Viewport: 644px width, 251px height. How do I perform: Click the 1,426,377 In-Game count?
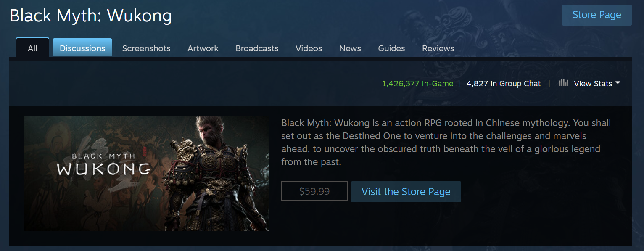tap(417, 84)
